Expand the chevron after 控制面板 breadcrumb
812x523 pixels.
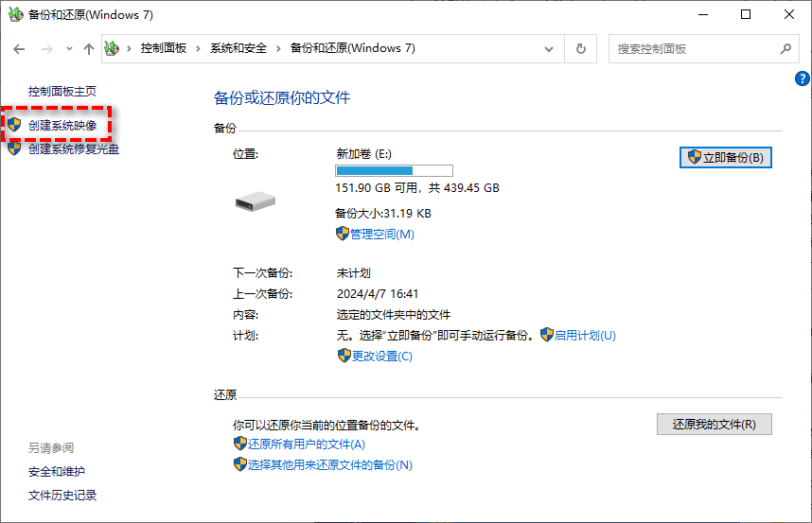coord(200,49)
